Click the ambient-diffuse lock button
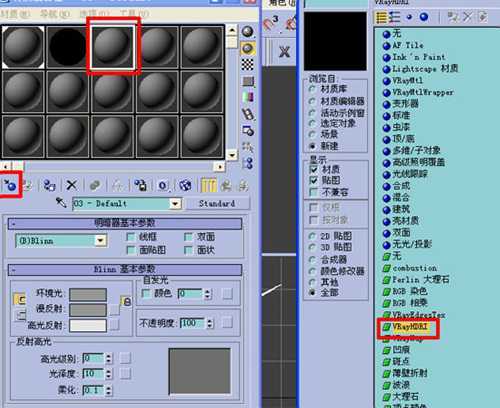500x408 pixels. click(127, 301)
